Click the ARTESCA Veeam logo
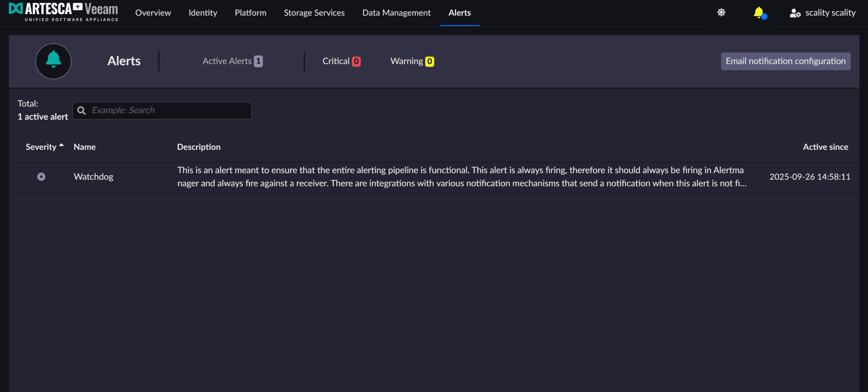 click(63, 12)
